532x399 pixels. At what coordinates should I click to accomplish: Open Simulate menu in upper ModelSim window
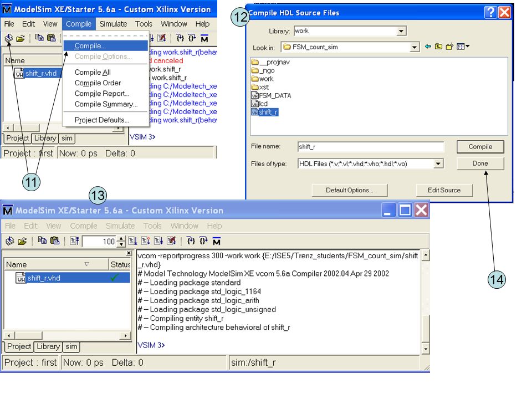click(113, 24)
